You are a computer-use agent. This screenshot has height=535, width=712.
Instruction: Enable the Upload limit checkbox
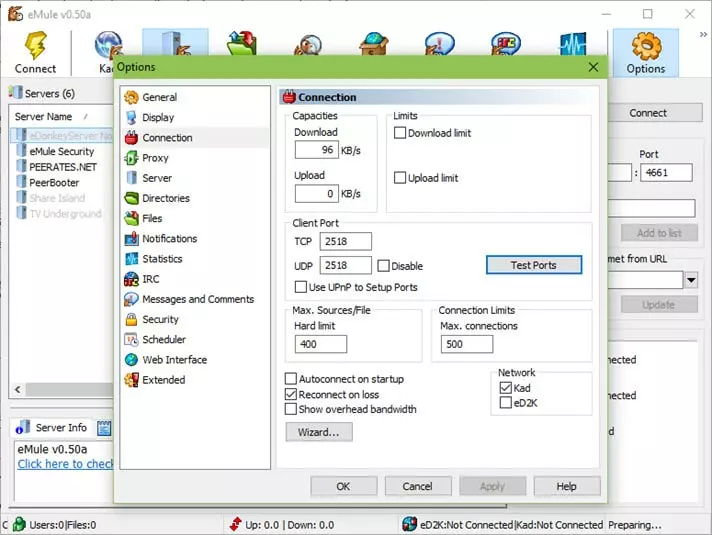(400, 178)
